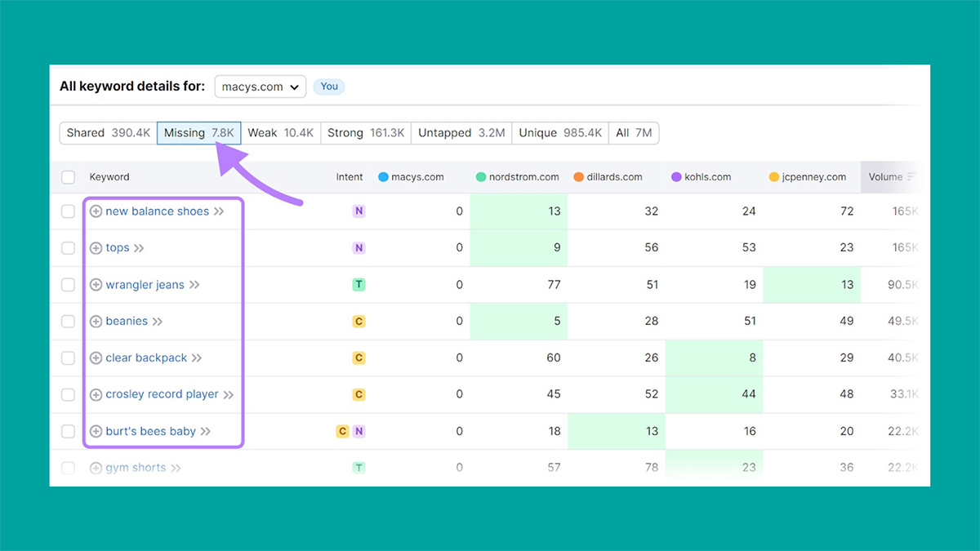Open the beanies keyword link

point(127,322)
